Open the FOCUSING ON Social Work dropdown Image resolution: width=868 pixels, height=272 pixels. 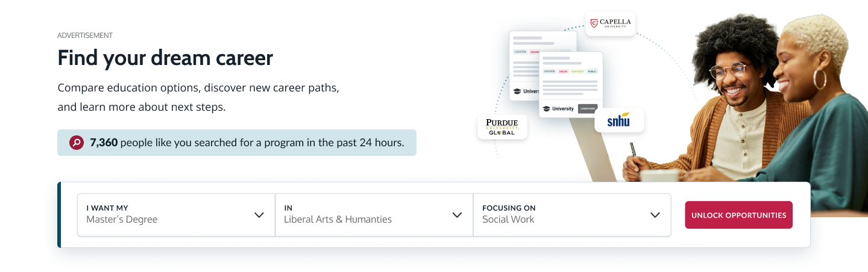point(571,215)
